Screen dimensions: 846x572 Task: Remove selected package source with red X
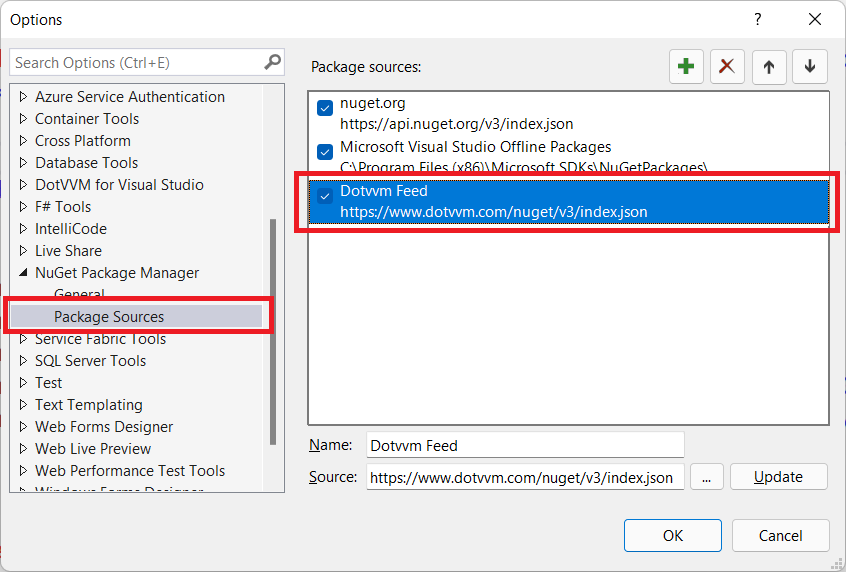pos(727,67)
